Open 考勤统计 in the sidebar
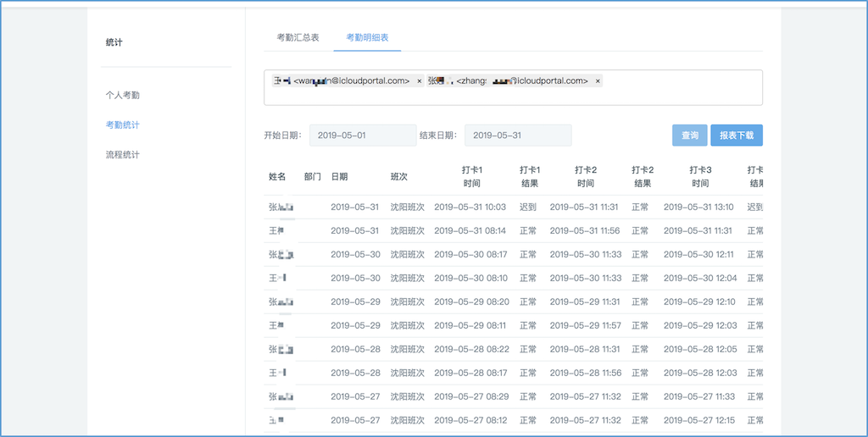 coord(122,125)
